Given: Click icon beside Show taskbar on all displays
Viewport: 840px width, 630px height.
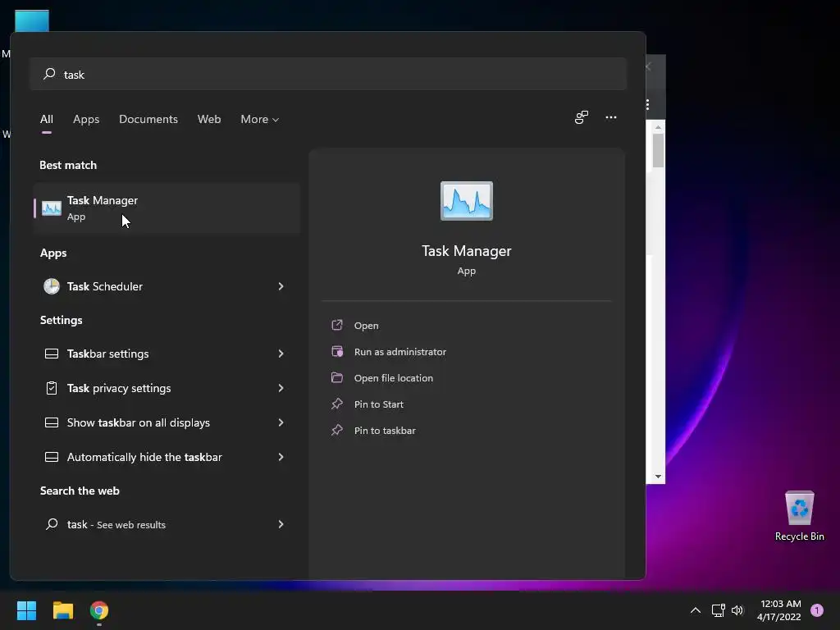Looking at the screenshot, I should pyautogui.click(x=52, y=422).
